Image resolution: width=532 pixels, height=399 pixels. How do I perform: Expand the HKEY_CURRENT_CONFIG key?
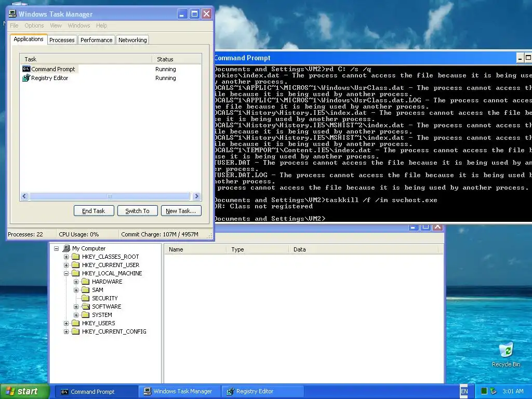point(66,331)
